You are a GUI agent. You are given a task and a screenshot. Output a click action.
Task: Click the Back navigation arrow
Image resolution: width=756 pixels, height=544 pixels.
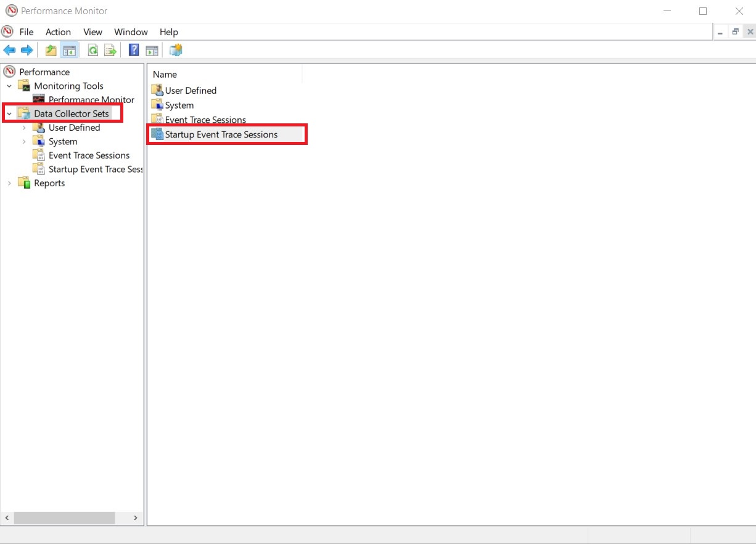[9, 50]
